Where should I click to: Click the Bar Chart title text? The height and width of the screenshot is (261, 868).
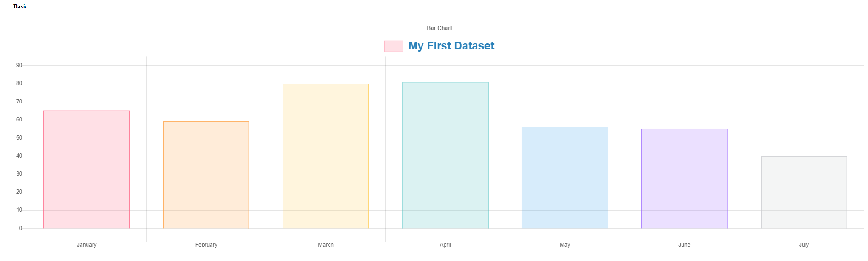(x=439, y=28)
